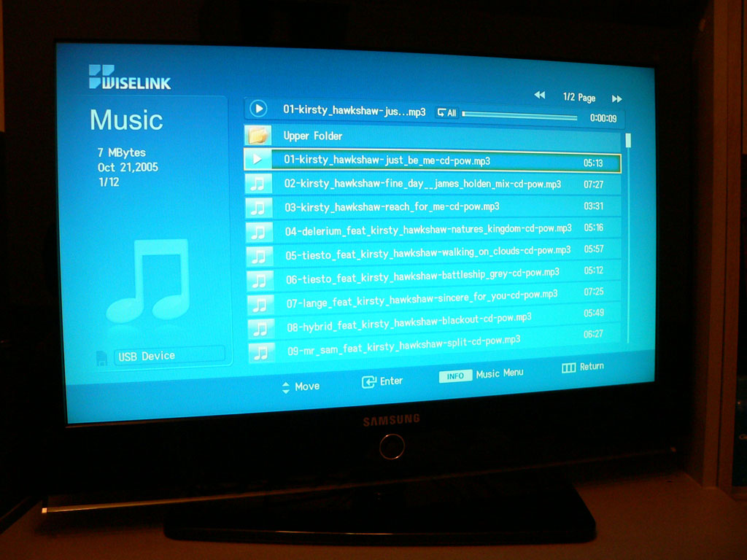
Task: Open the Upper Folder icon
Action: pos(257,136)
